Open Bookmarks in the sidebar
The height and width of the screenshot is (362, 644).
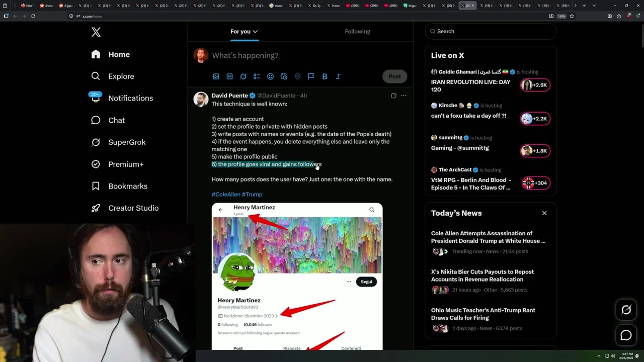pos(119,186)
